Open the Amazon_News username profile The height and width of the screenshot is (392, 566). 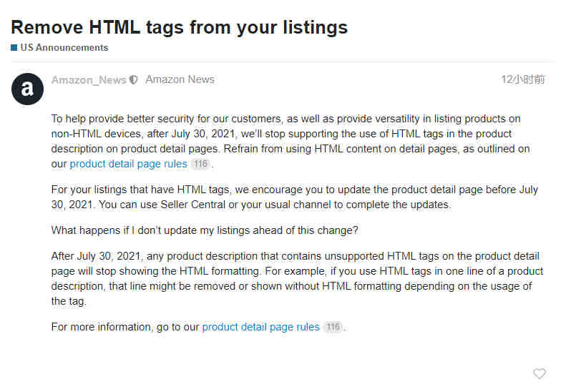(89, 80)
